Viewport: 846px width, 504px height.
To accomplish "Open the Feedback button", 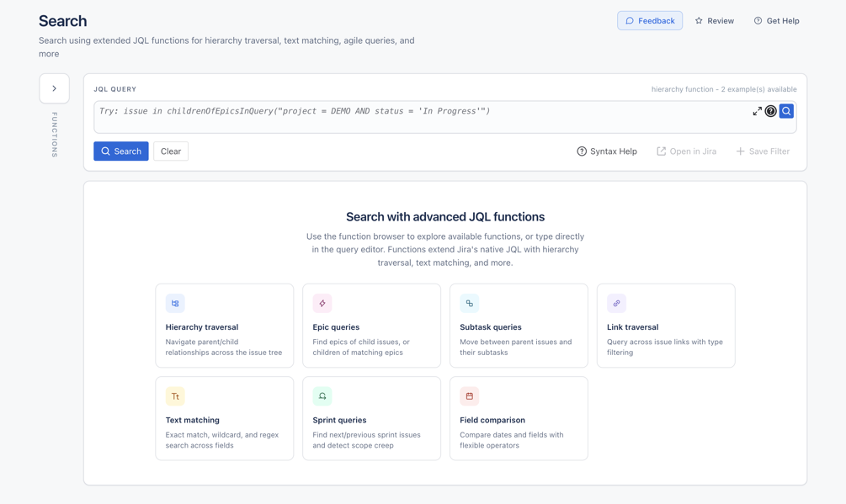I will 650,20.
